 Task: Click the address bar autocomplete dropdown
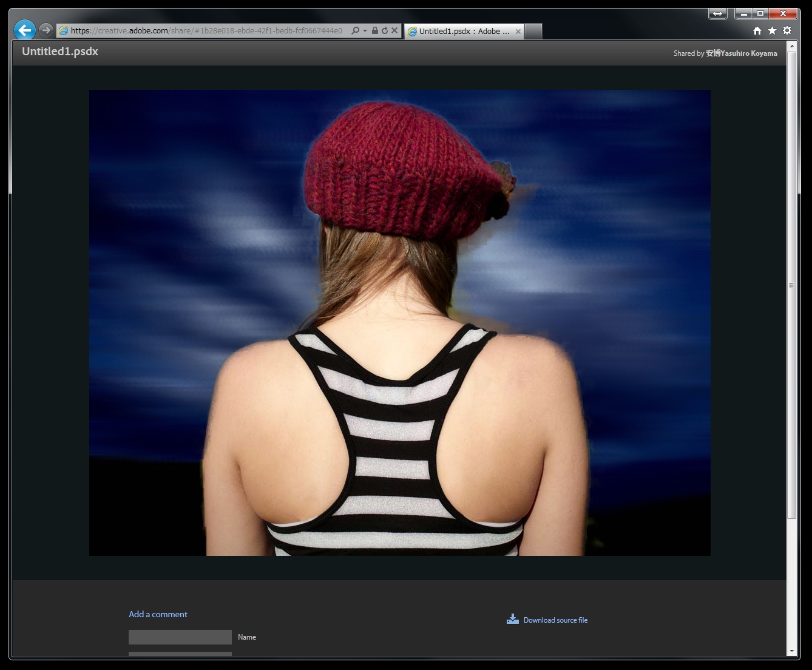tap(364, 31)
